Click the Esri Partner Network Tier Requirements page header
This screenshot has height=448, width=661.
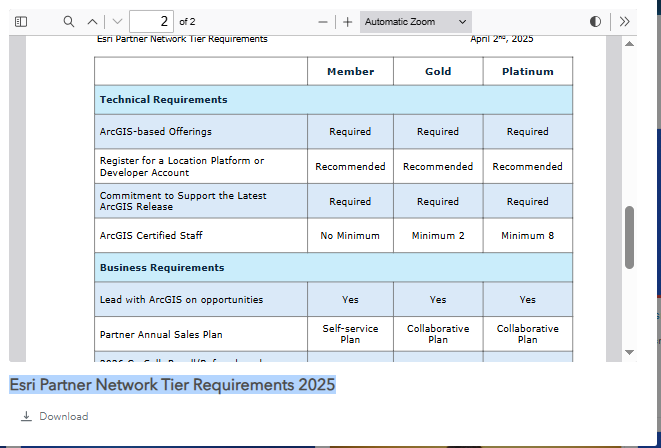pyautogui.click(x=182, y=39)
